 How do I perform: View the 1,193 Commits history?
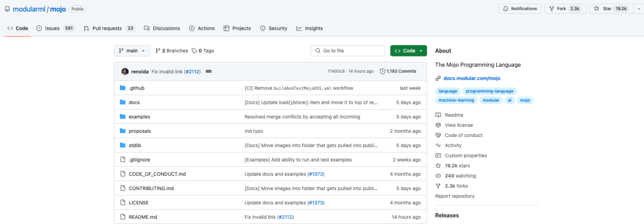coord(398,71)
